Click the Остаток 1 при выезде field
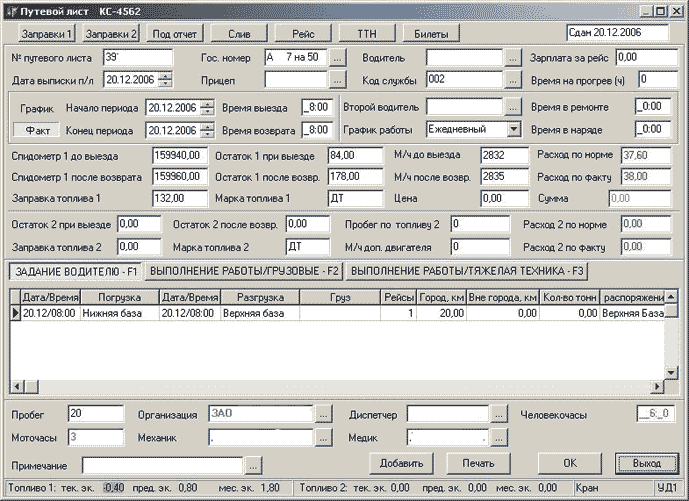The image size is (689, 501). pyautogui.click(x=355, y=156)
